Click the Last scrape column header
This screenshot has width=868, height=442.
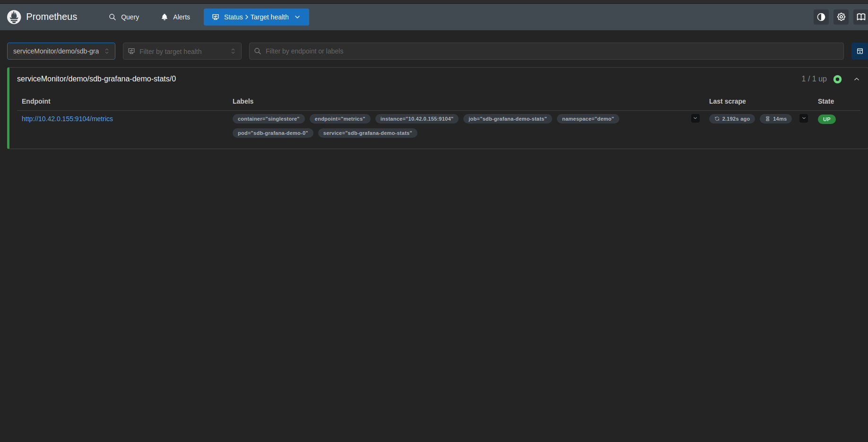(x=728, y=101)
